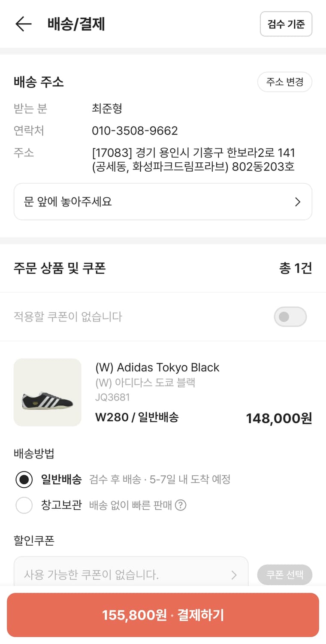Open the 문 앞에 놓아주세요 delivery request selector
Viewport: 326px width, 644px height.
(163, 202)
